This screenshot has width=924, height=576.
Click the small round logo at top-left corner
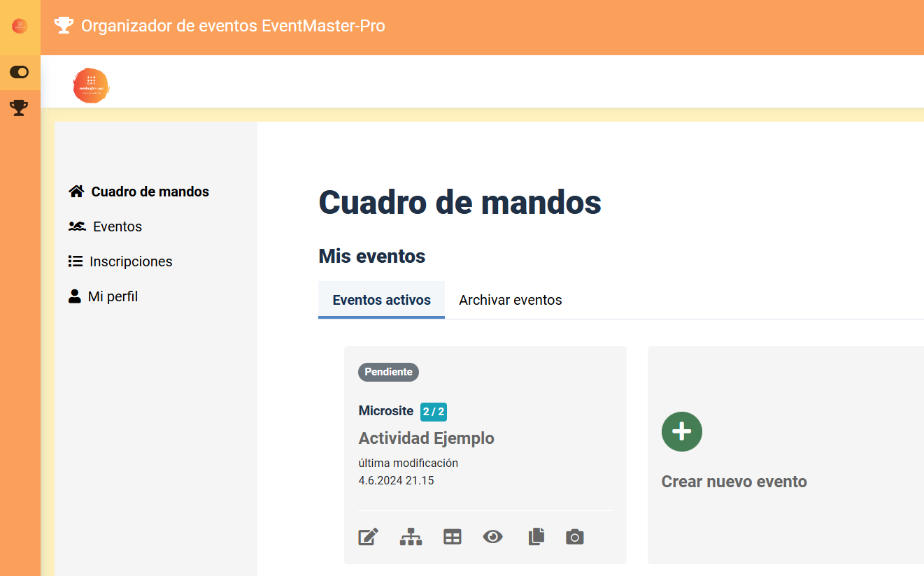point(20,27)
